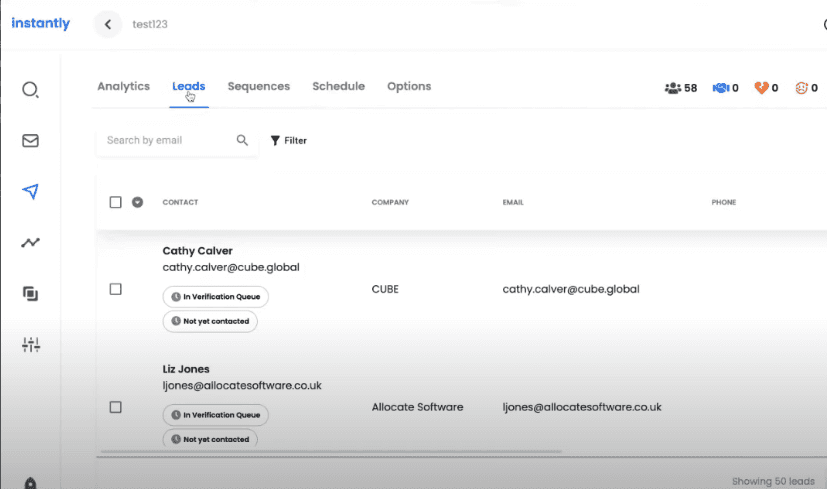Click cathy.calver@cube.global in the Email column

571,289
